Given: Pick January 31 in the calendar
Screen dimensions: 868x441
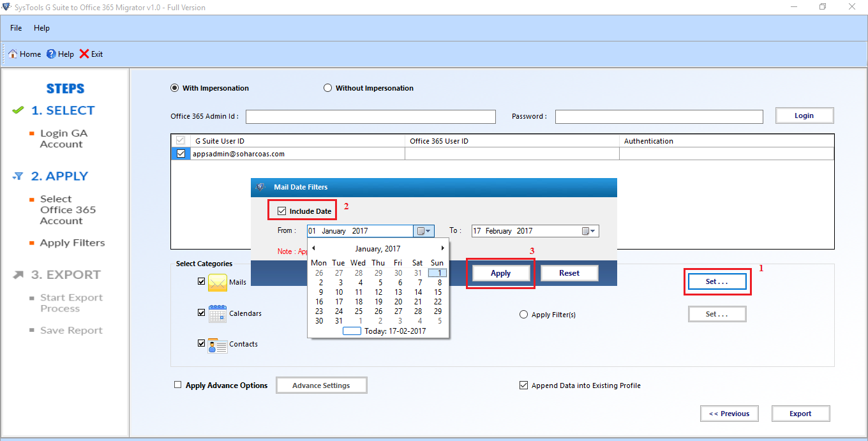Looking at the screenshot, I should tap(339, 321).
